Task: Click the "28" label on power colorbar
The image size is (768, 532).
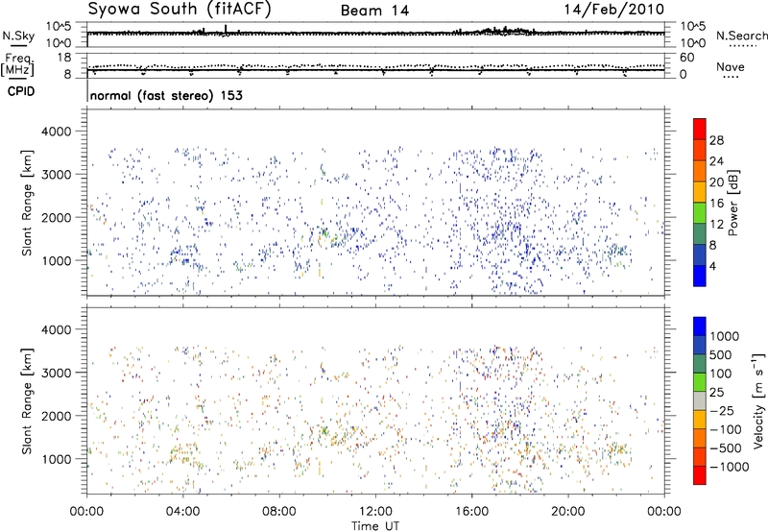Action: point(716,140)
